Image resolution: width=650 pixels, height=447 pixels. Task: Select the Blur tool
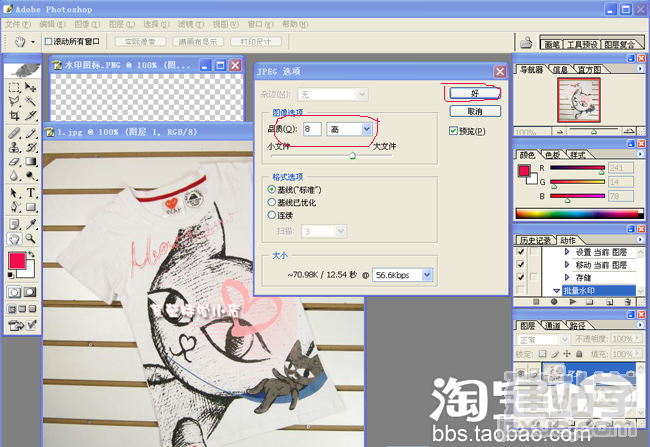(x=14, y=176)
